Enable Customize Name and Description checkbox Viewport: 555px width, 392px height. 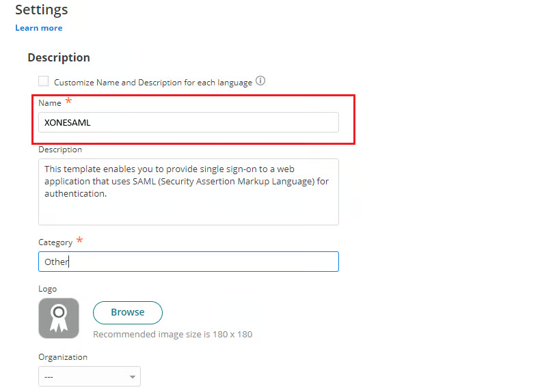tap(44, 81)
